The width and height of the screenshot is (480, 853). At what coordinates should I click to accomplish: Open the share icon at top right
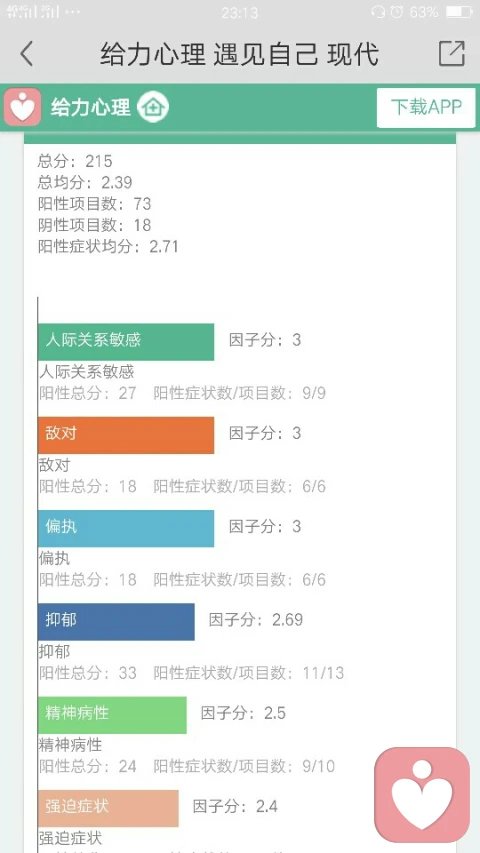pyautogui.click(x=452, y=53)
